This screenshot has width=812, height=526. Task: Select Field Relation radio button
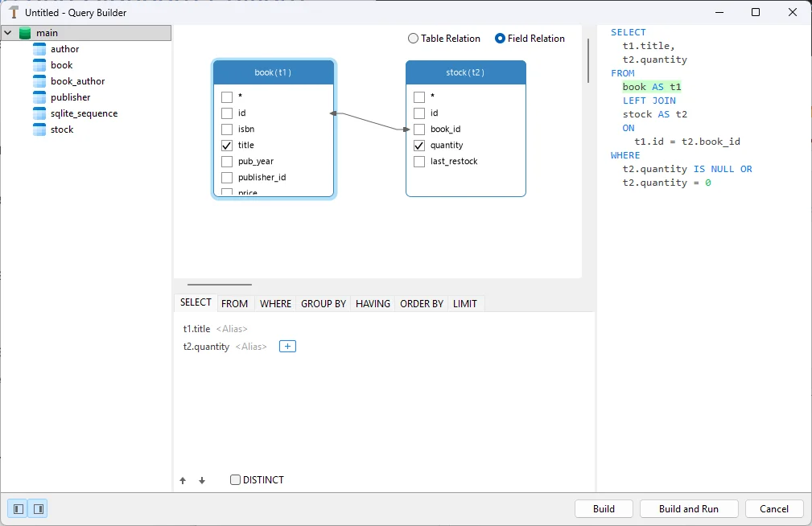[500, 39]
